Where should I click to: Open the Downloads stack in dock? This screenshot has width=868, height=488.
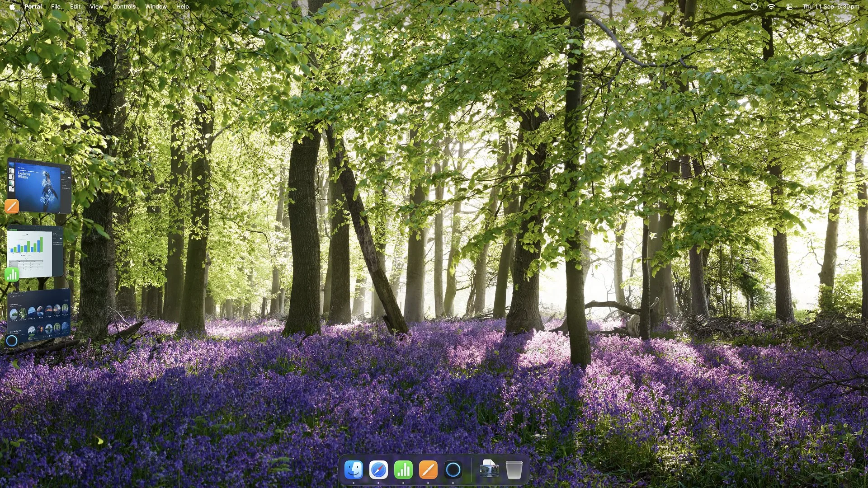click(489, 470)
